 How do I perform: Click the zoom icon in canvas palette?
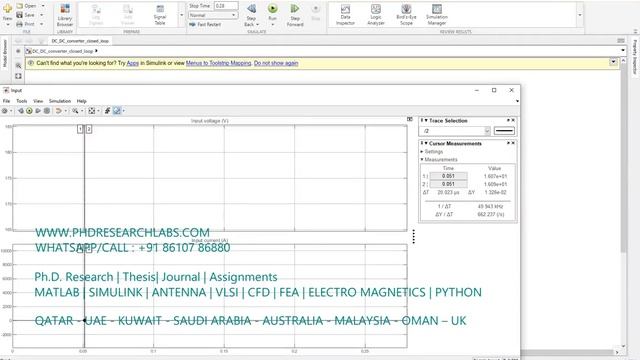[x=18, y=66]
